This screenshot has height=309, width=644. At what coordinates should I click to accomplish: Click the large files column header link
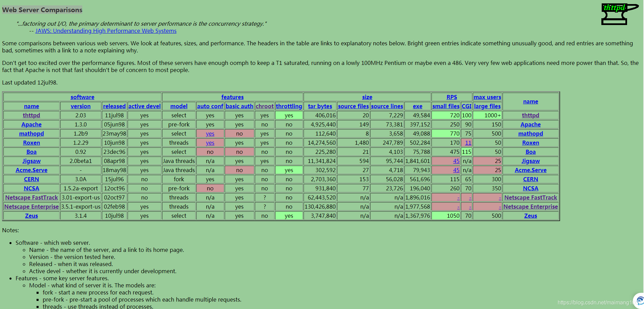coord(487,106)
